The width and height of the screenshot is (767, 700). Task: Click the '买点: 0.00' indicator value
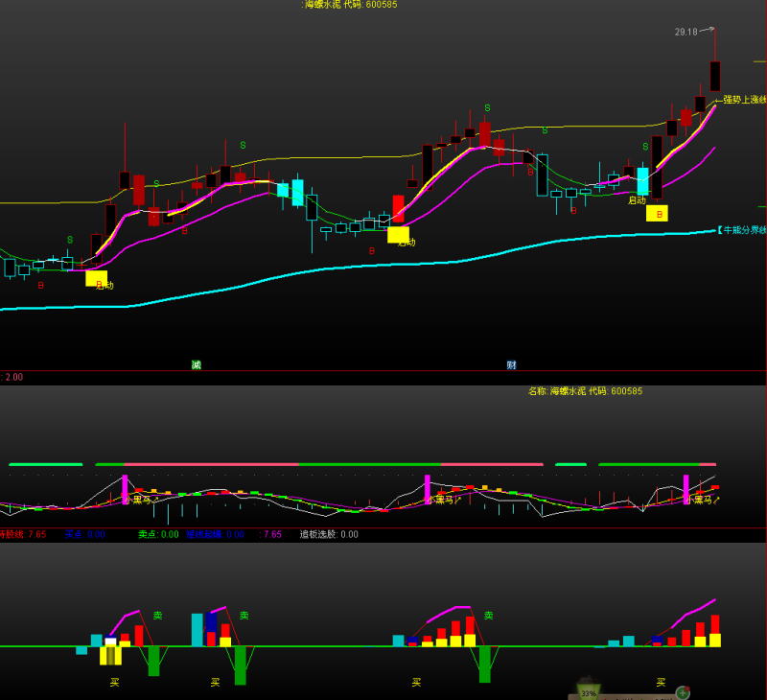point(84,534)
